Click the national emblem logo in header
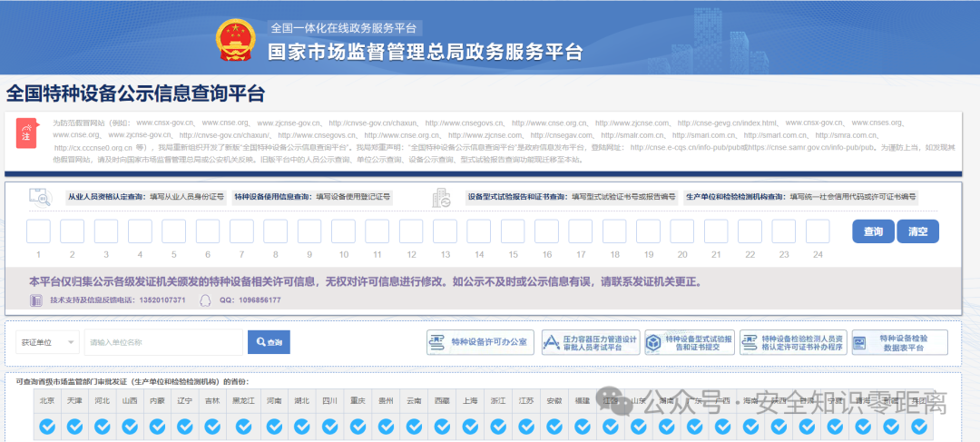980x442 pixels. (x=236, y=40)
